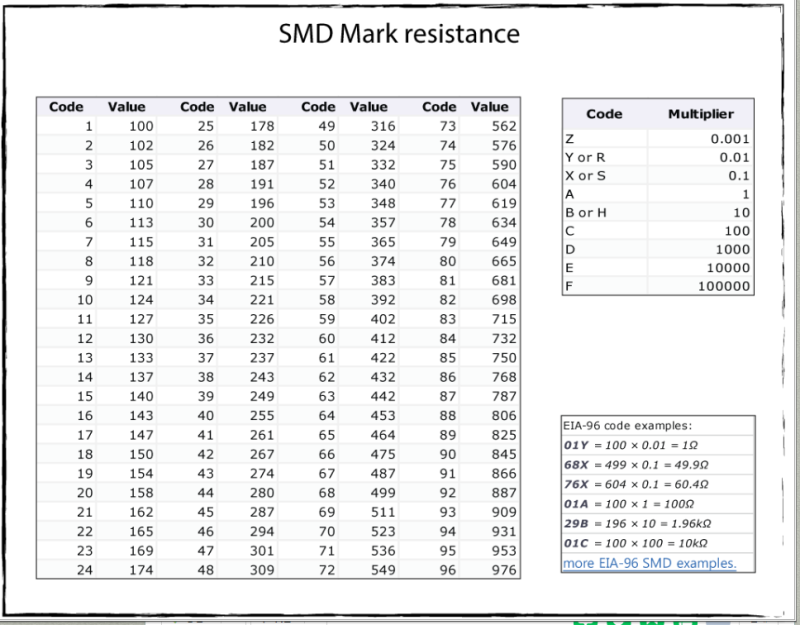The image size is (800, 625).
Task: Click code number '25' in the table
Action: pyautogui.click(x=206, y=126)
